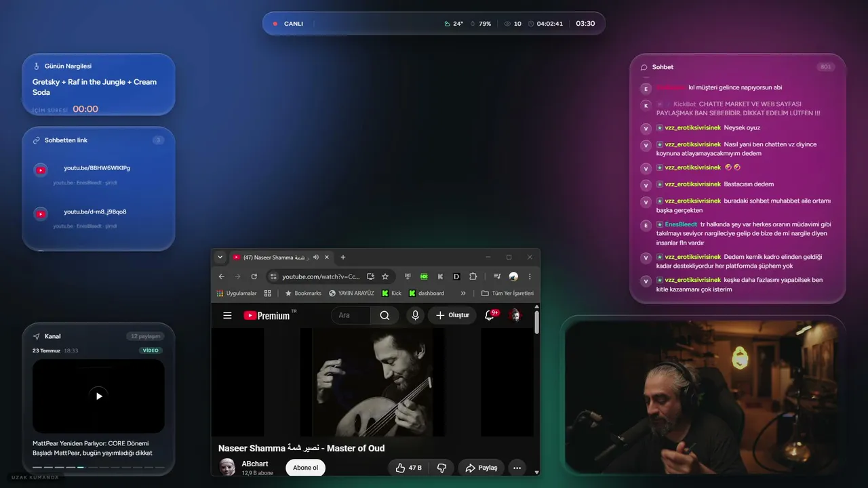Start voice search with the microphone
This screenshot has height=488, width=868.
click(415, 315)
